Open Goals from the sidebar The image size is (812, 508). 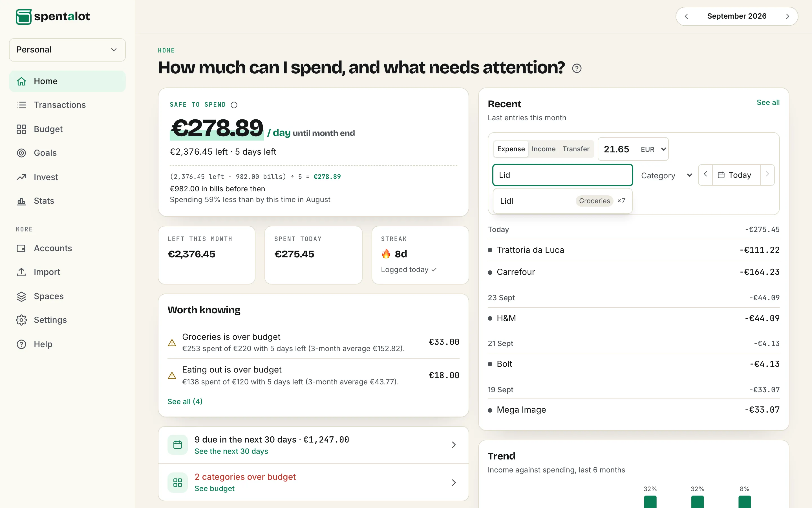67,153
